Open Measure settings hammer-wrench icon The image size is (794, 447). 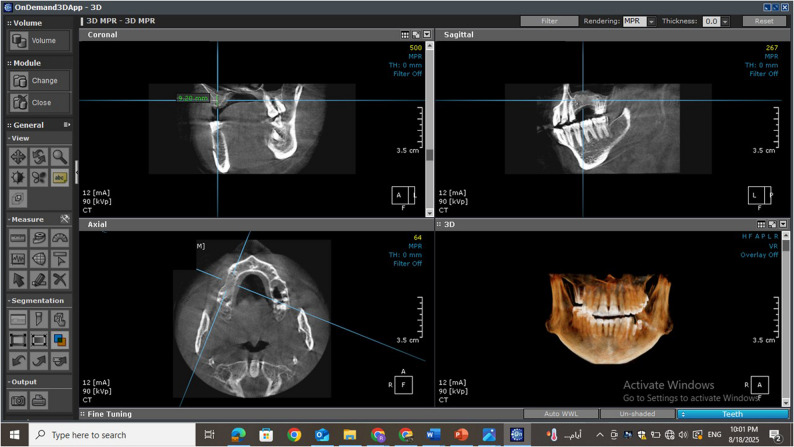click(64, 219)
